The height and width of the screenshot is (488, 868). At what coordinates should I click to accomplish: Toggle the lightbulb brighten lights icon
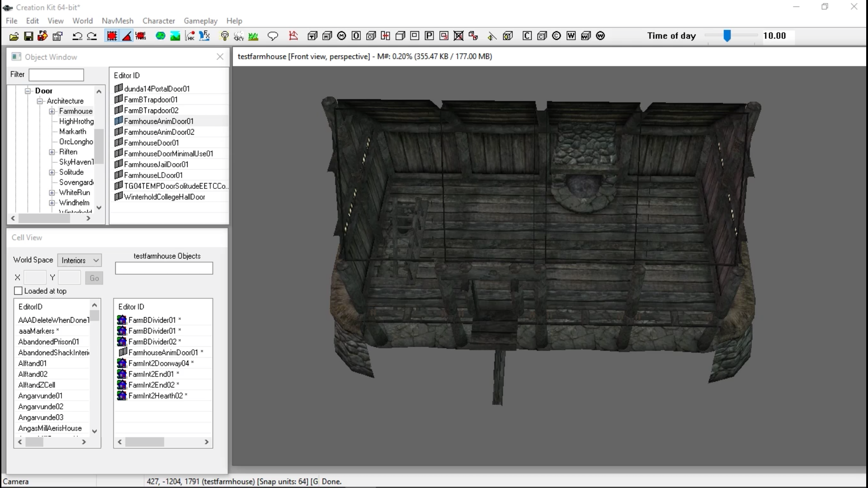click(x=224, y=36)
